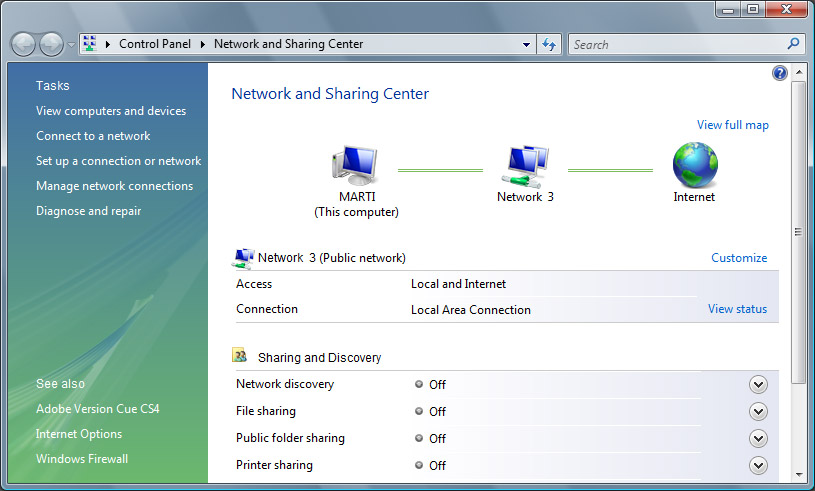Open the Help question mark icon

tap(780, 73)
